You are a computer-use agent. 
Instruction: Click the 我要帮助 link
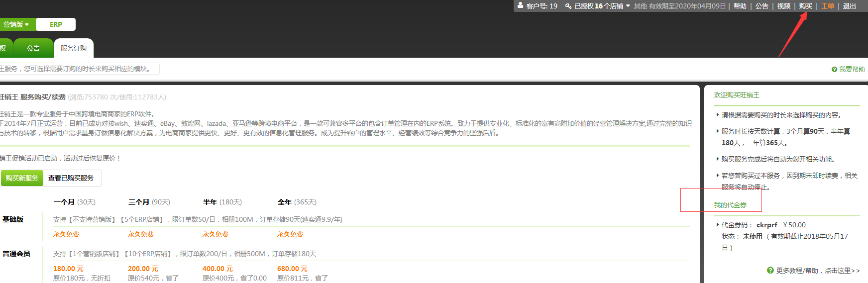[852, 69]
